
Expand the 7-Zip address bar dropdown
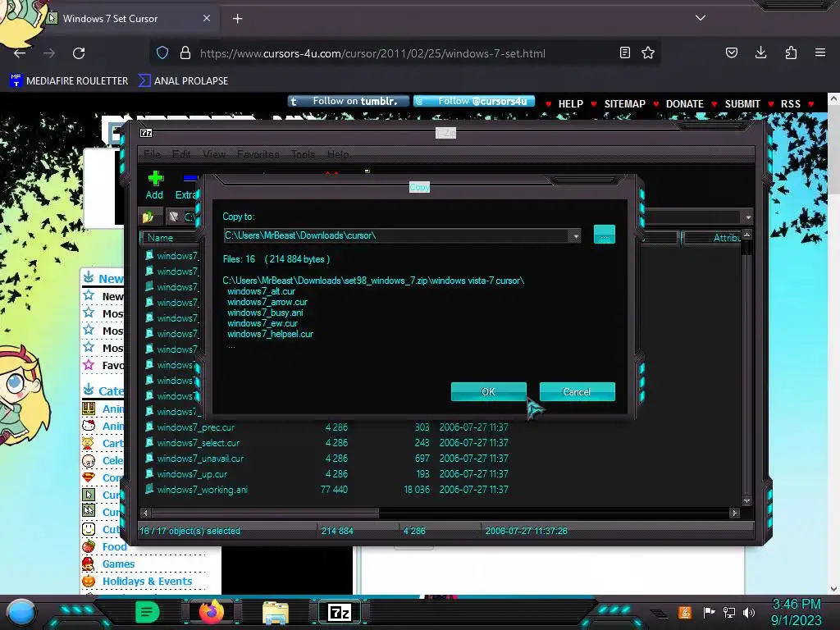coord(748,217)
